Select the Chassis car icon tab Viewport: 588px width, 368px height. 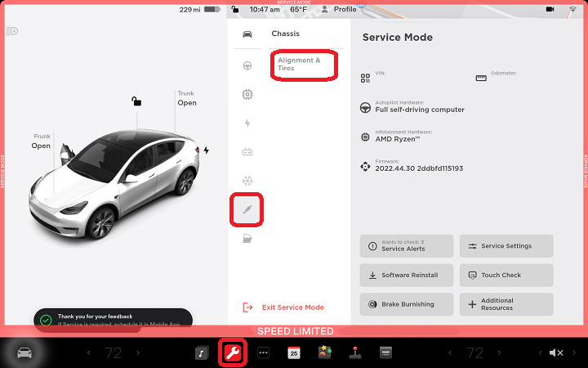(247, 34)
